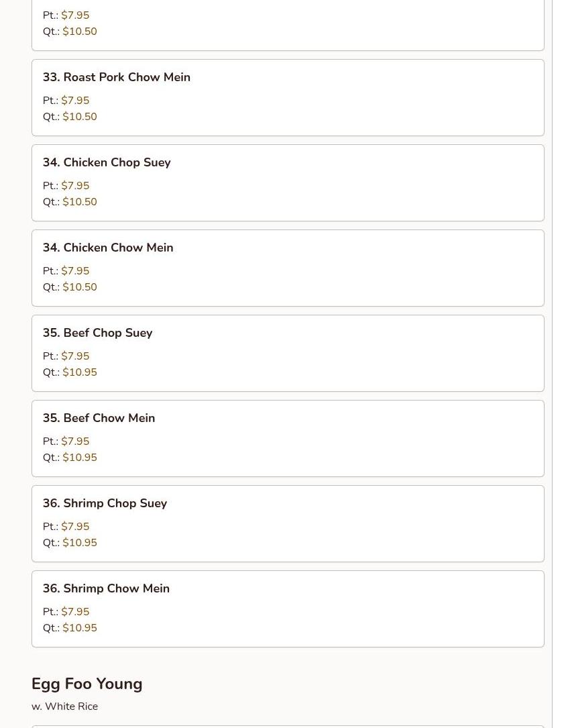
Task: Select the 35. Beef Chow Mein heading
Action: click(99, 418)
